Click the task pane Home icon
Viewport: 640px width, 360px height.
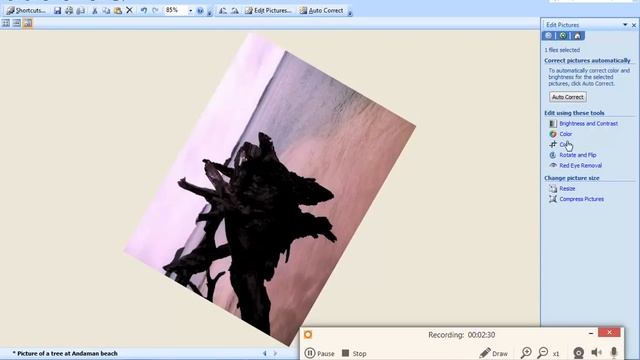tap(577, 36)
